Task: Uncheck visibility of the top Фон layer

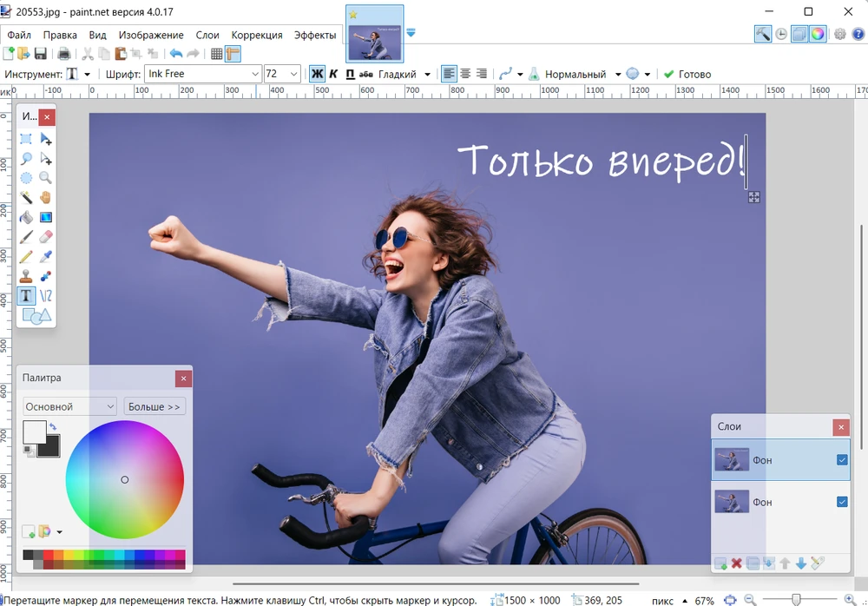Action: [x=842, y=460]
